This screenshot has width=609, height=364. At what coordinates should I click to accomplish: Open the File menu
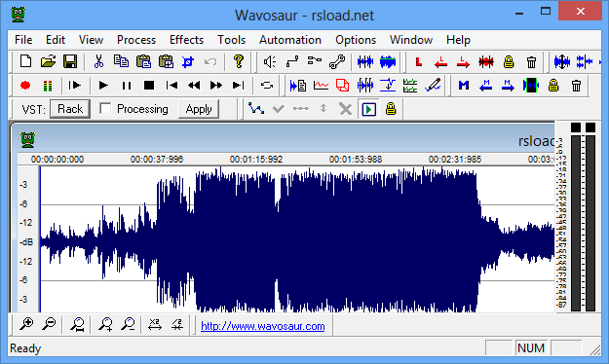pos(23,40)
